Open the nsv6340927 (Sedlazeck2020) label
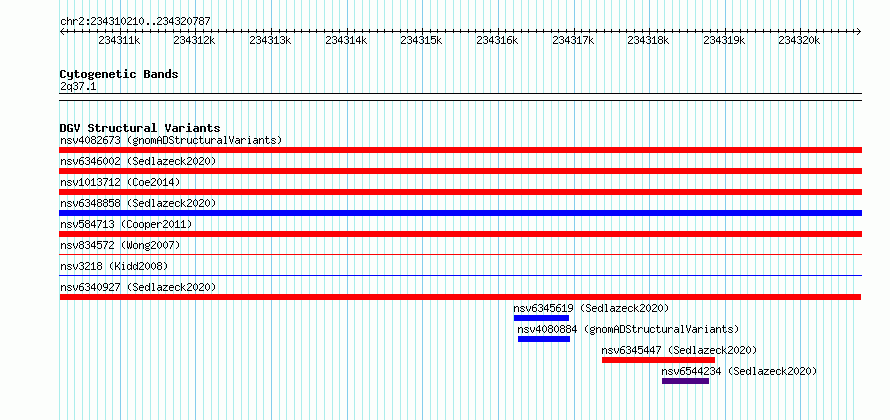The height and width of the screenshot is (420, 890). (138, 287)
